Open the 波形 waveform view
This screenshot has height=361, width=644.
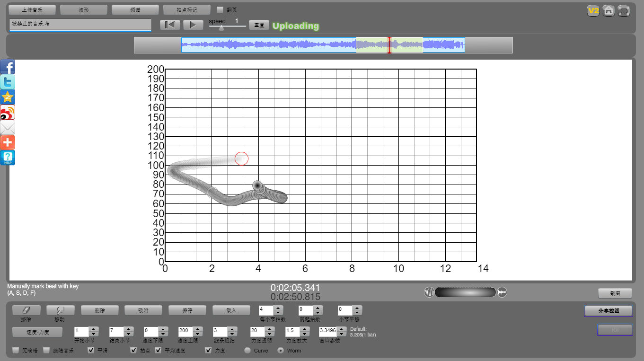pos(83,9)
